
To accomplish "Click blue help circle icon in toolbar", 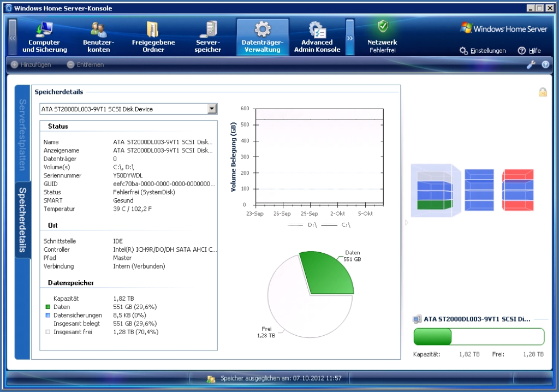I will click(x=545, y=64).
